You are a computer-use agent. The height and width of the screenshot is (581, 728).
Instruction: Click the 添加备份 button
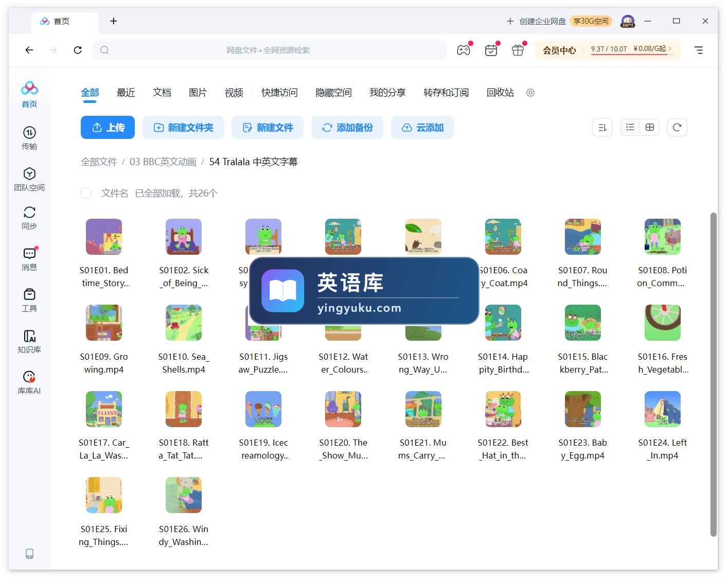[x=347, y=127]
